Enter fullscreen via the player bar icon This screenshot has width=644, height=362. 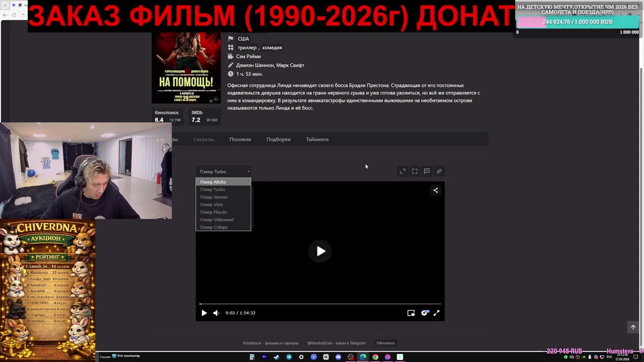pos(436,313)
